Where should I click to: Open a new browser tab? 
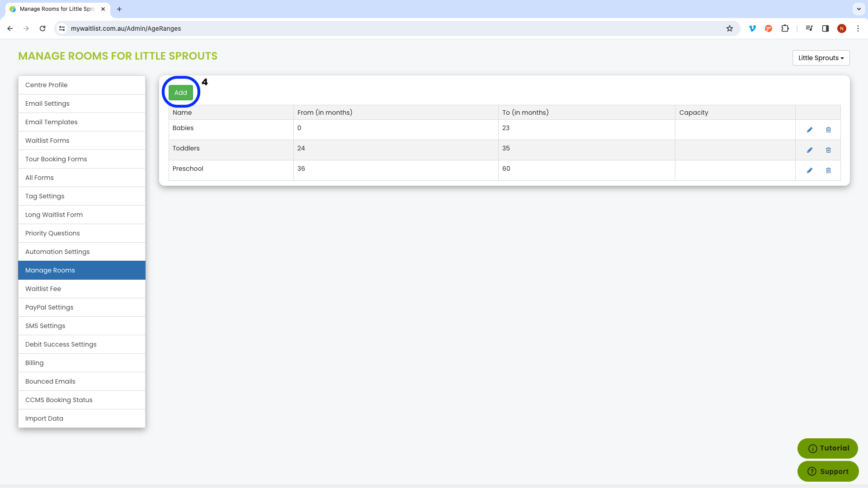pyautogui.click(x=119, y=9)
